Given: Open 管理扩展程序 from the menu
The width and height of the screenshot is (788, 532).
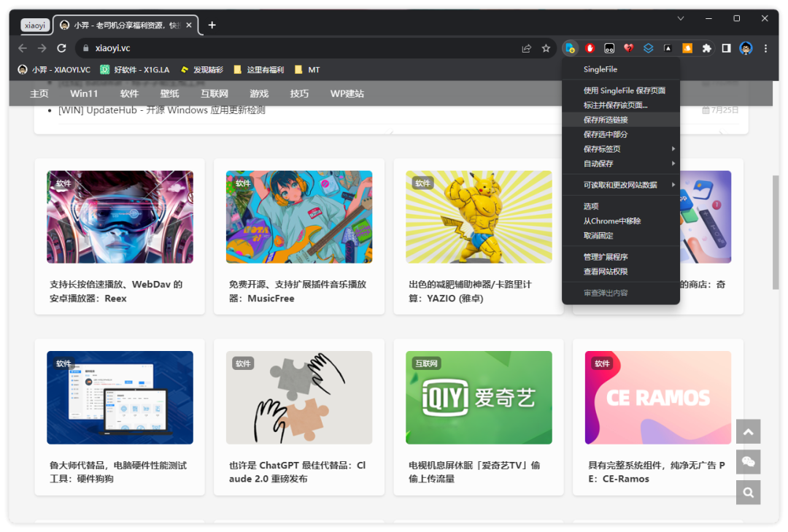Looking at the screenshot, I should [x=621, y=257].
